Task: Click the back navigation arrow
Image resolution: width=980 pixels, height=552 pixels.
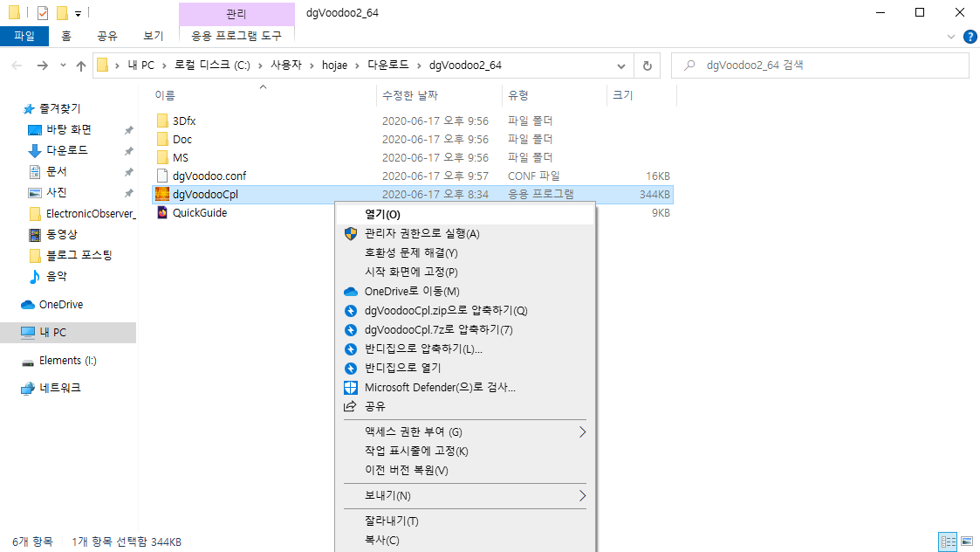Action: 17,66
